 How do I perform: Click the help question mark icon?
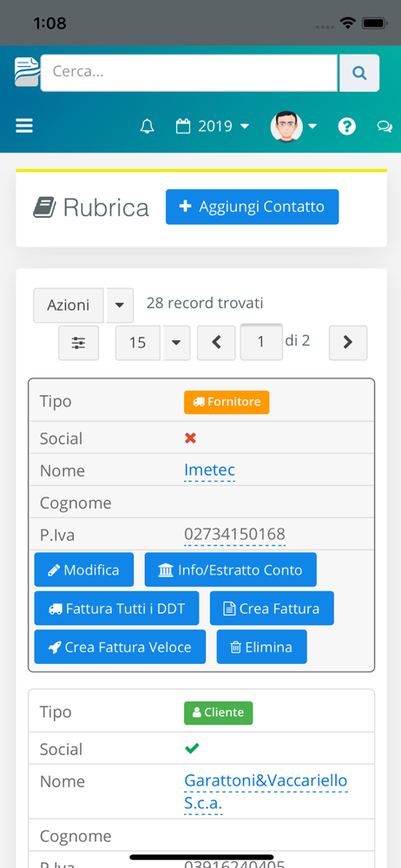[346, 126]
